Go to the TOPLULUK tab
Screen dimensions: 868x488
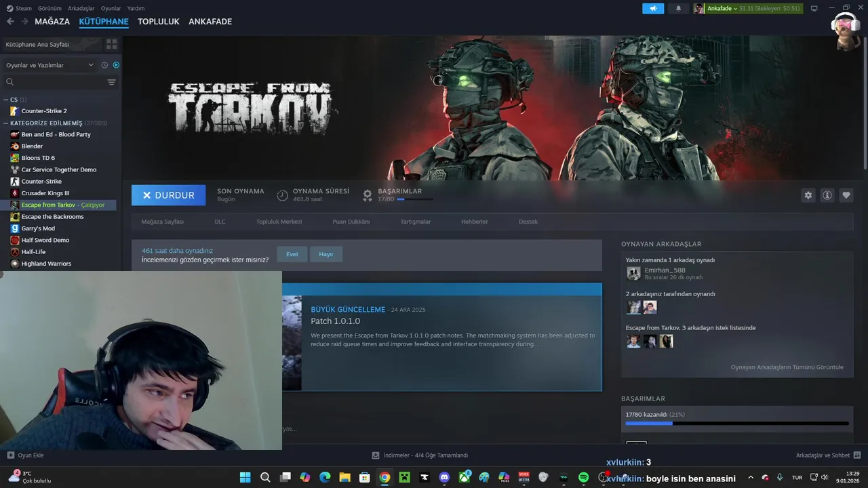pyautogui.click(x=159, y=22)
